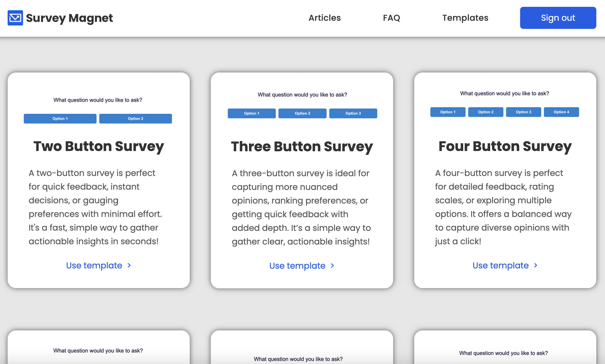Click Option 2 in the Two Button Survey preview
This screenshot has width=605, height=364.
[x=135, y=118]
